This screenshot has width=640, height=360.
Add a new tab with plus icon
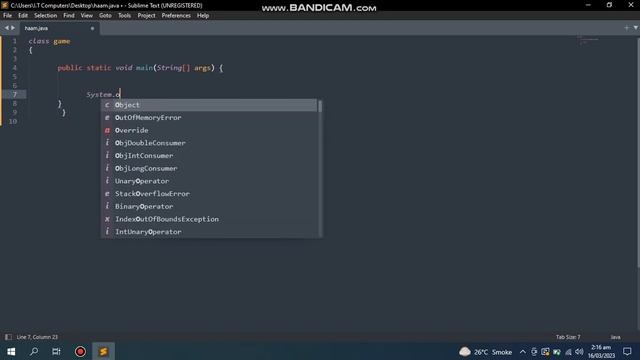(x=626, y=28)
